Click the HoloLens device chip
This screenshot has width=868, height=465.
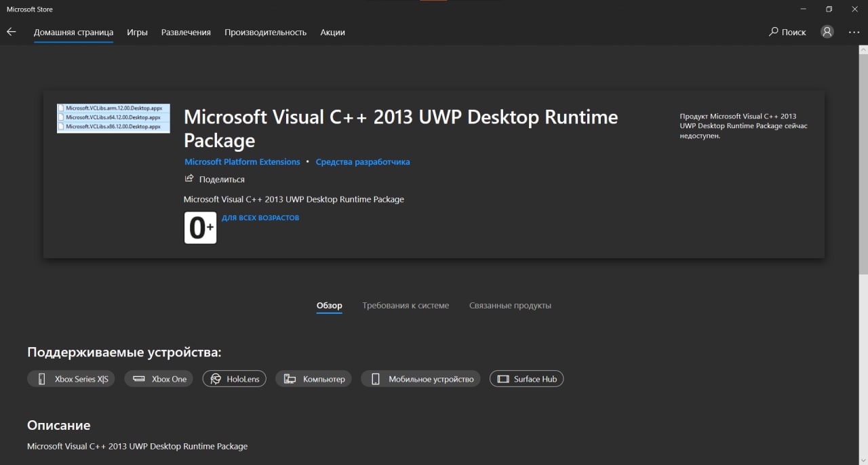tap(235, 379)
